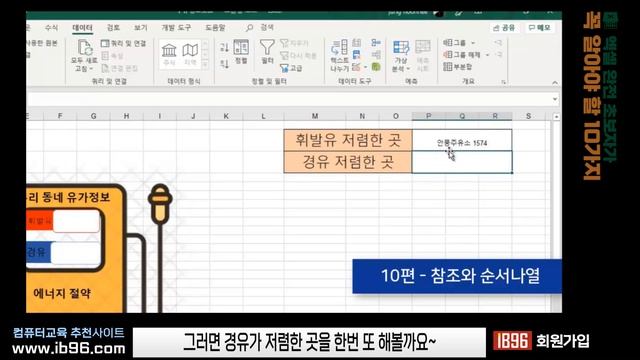640x360 pixels.
Task: Click the white box next to 휘발유
Action: pyautogui.click(x=76, y=221)
